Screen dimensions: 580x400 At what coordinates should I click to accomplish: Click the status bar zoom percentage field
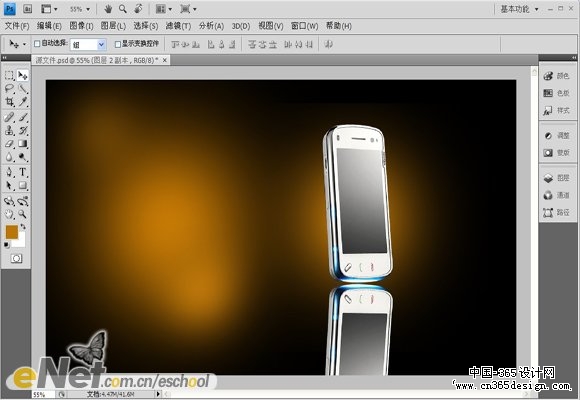point(43,394)
